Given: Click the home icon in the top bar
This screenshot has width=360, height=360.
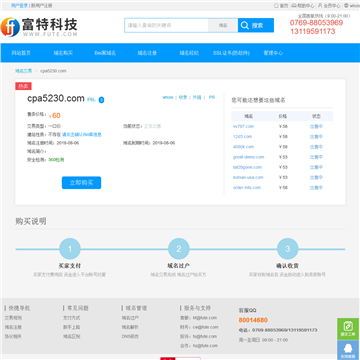Looking at the screenshot, I should [276, 6].
